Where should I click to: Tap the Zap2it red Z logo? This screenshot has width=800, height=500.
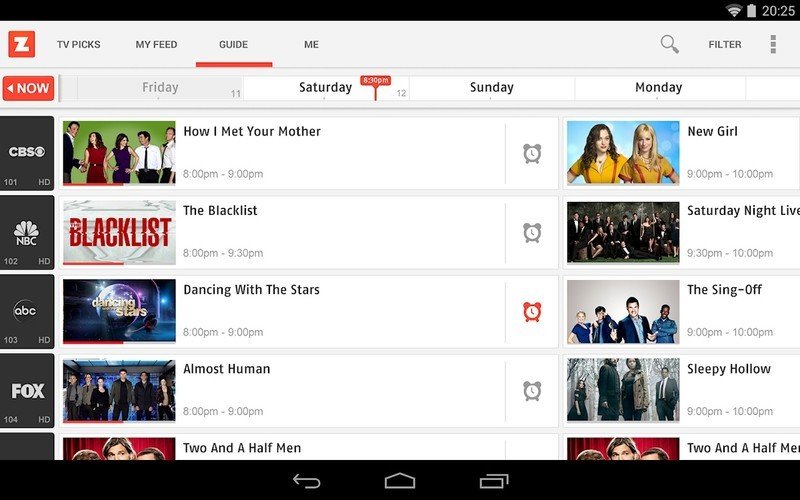(x=21, y=44)
